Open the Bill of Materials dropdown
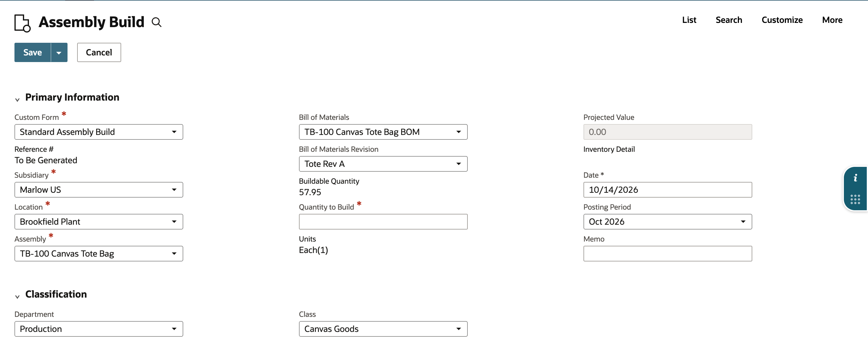 [x=383, y=132]
